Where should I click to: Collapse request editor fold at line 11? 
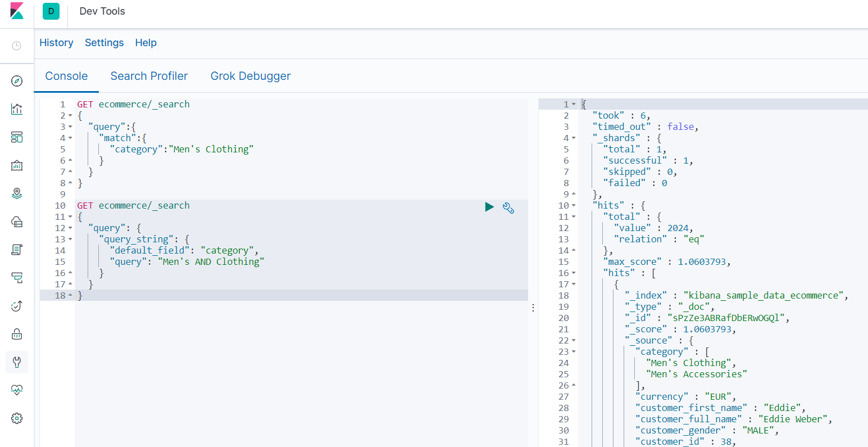point(70,217)
